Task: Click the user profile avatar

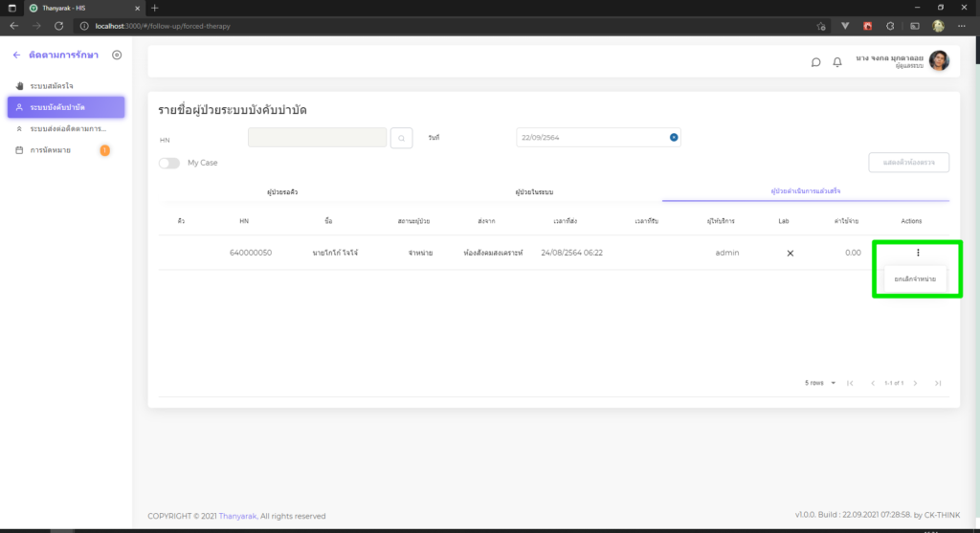Action: tap(939, 61)
